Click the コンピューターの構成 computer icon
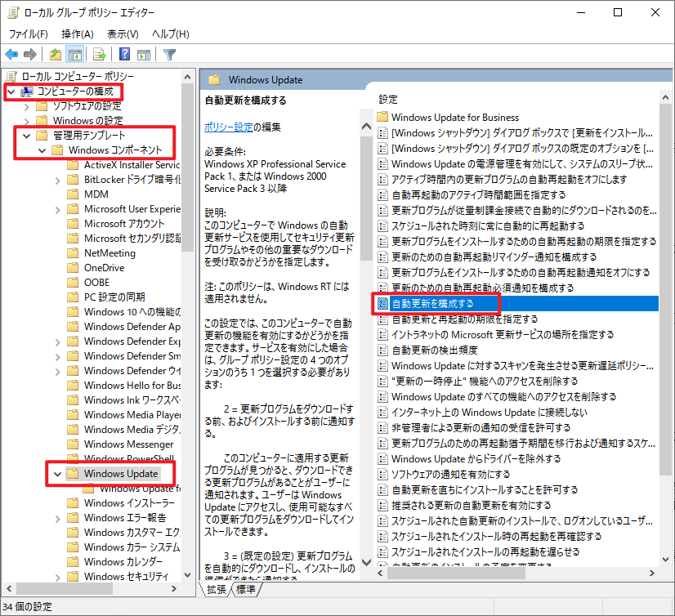This screenshot has height=616, width=675. (x=27, y=92)
